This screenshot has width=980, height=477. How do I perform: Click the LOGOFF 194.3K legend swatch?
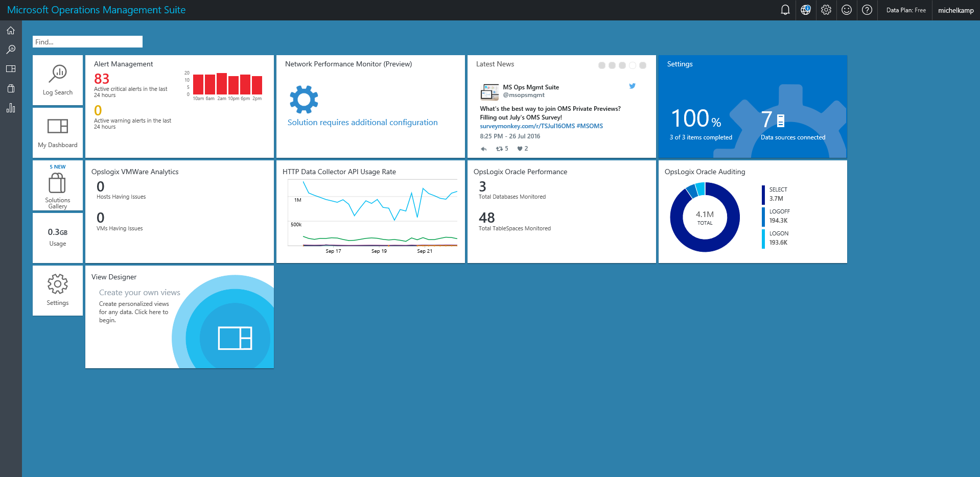tap(763, 217)
